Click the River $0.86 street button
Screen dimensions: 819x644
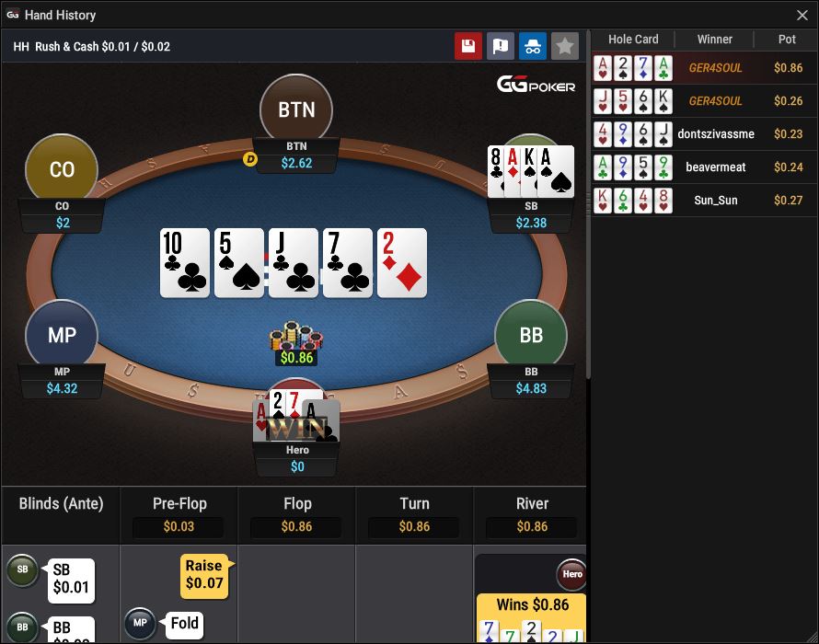[x=532, y=514]
